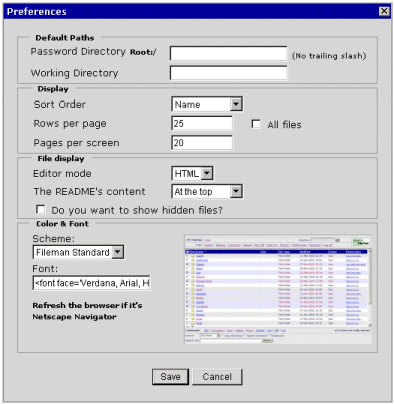Click the Rows per page field
This screenshot has width=394, height=404.
point(202,123)
